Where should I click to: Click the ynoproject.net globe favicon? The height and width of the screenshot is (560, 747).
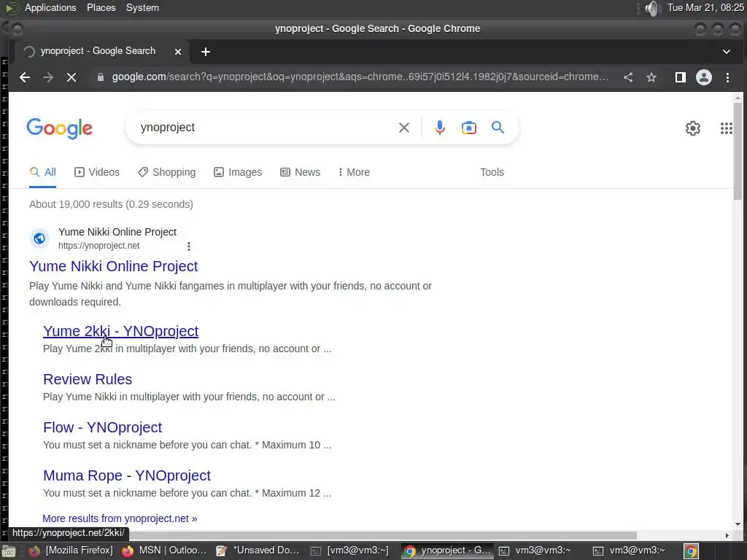pos(39,238)
